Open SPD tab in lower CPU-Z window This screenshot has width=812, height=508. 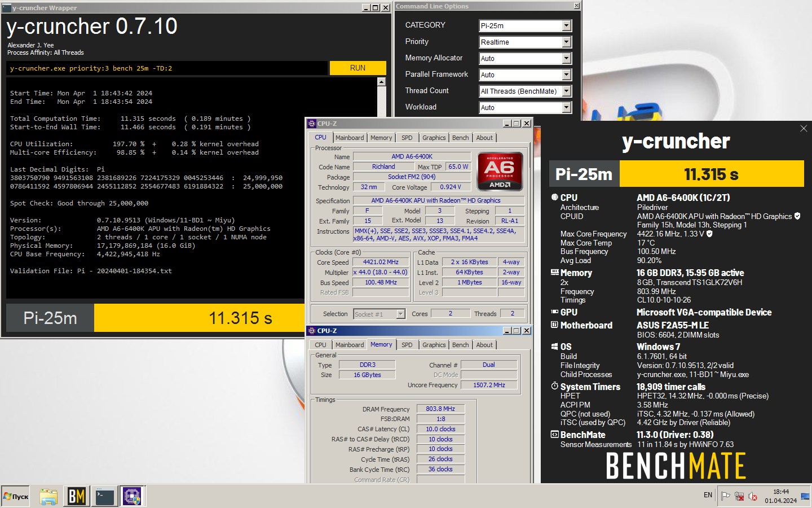tap(407, 345)
